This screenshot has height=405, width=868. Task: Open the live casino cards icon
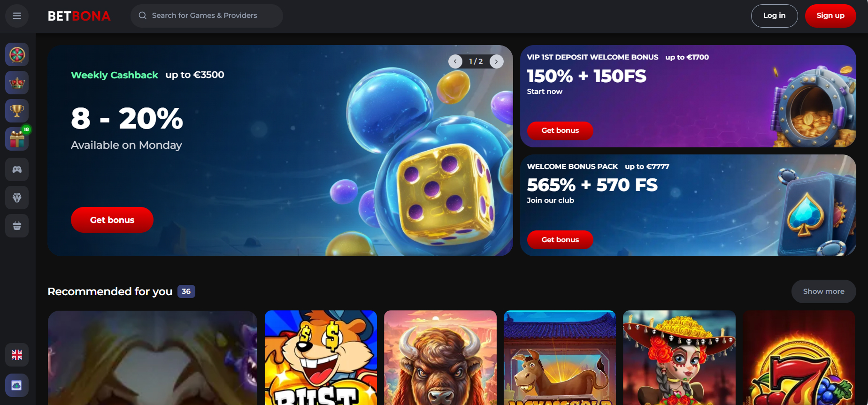coord(17,198)
